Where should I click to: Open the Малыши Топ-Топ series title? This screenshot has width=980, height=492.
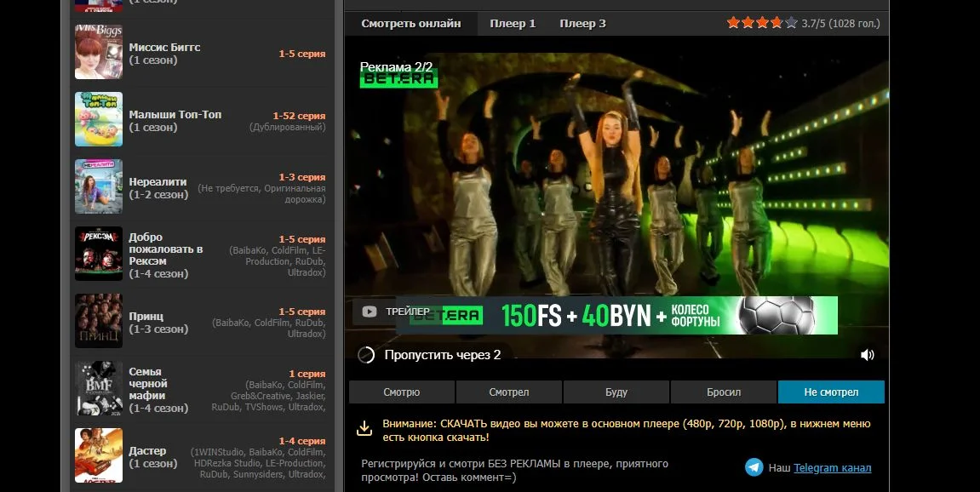[x=175, y=114]
